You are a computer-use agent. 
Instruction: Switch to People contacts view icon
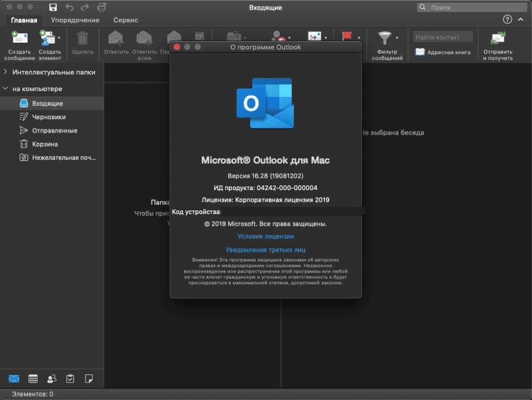(52, 379)
